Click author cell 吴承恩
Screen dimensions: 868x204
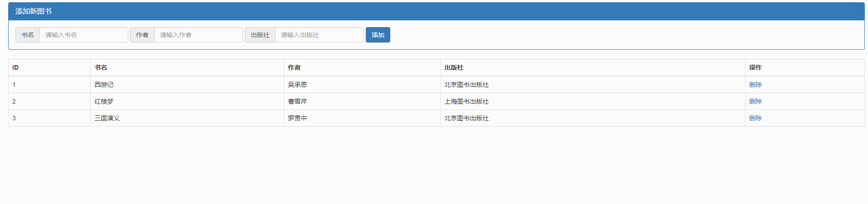click(x=362, y=85)
